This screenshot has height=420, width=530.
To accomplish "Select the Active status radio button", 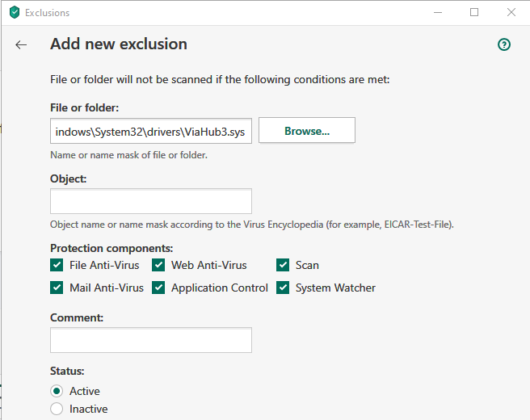I will point(57,391).
